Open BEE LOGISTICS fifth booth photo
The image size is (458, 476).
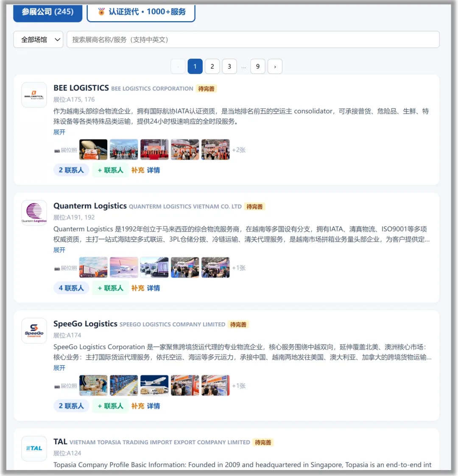[215, 150]
